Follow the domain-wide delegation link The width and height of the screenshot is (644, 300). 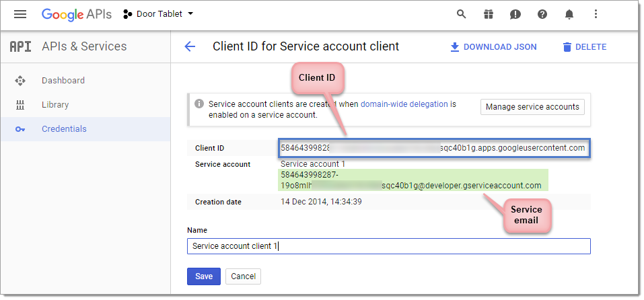[x=404, y=104]
